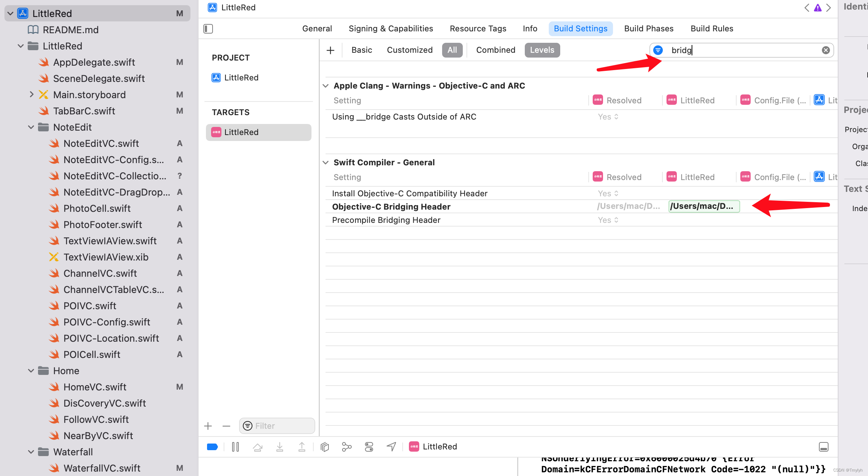This screenshot has height=476, width=868.
Task: Collapse Swift Compiler - General section
Action: [x=325, y=163]
